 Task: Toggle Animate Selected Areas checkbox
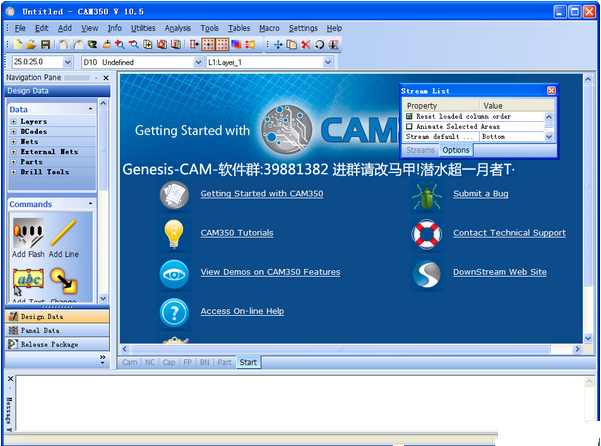[x=409, y=126]
